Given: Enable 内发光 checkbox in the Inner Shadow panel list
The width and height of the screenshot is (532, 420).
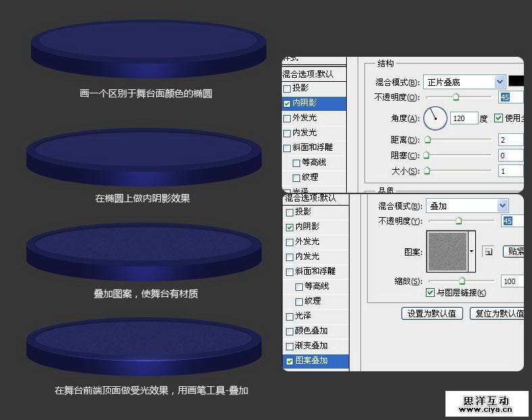Looking at the screenshot, I should point(287,133).
